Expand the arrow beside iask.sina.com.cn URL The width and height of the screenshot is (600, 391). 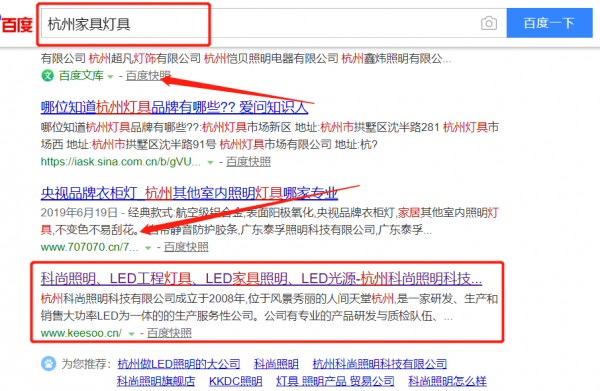[210, 163]
